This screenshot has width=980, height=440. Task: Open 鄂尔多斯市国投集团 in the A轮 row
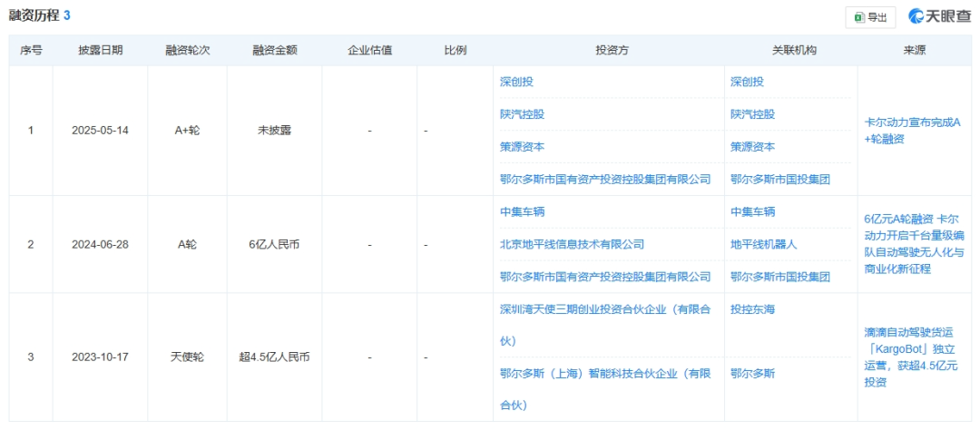point(779,277)
